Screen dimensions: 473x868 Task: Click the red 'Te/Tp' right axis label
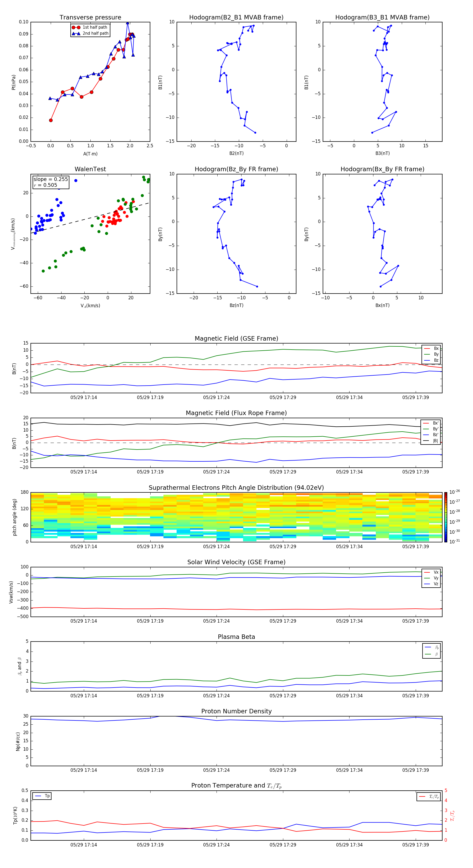click(453, 816)
